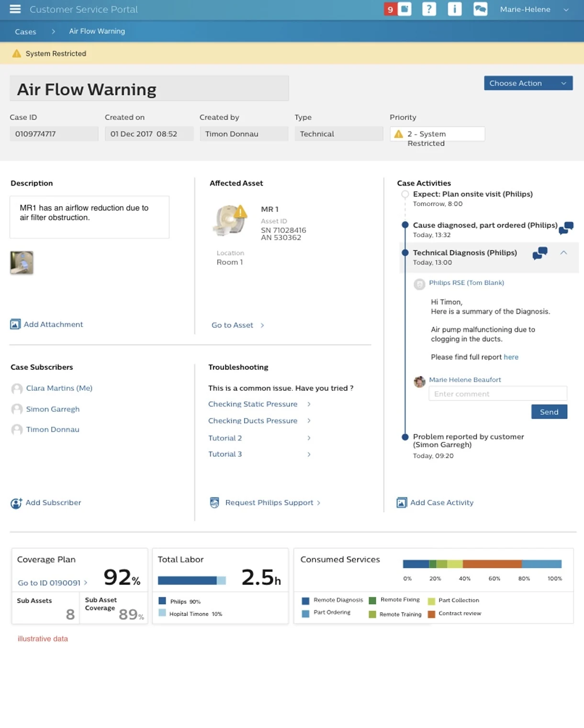Image resolution: width=584 pixels, height=728 pixels.
Task: Select the Expect: Plan onsite visit timeline marker
Action: [x=405, y=194]
